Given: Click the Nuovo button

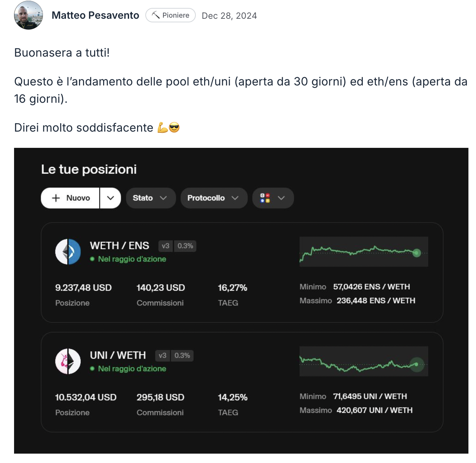Looking at the screenshot, I should point(71,198).
